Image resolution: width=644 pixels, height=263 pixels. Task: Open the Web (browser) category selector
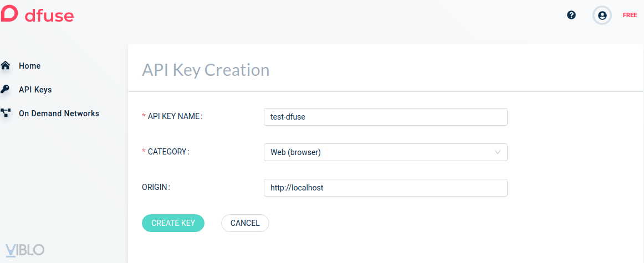click(377, 152)
